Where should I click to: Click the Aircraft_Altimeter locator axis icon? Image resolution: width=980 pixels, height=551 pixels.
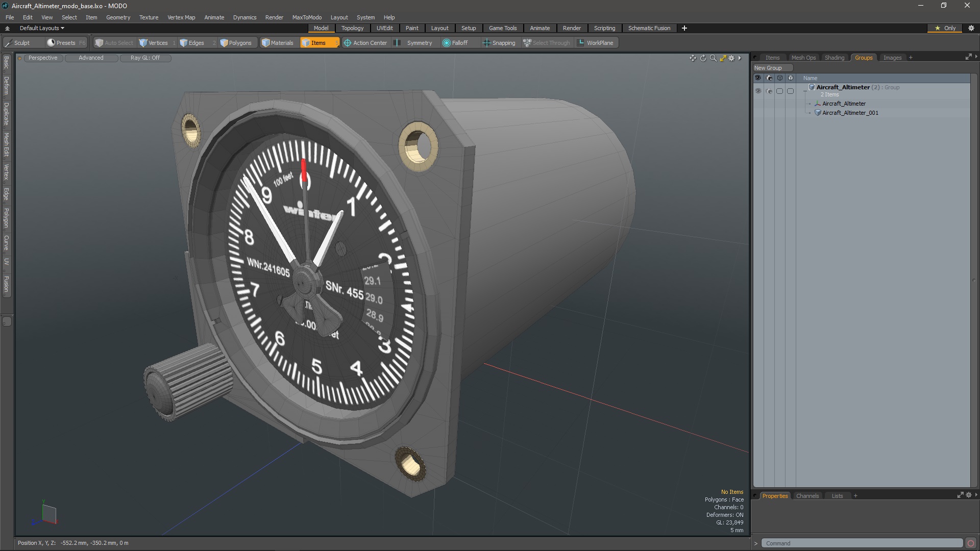(x=818, y=104)
